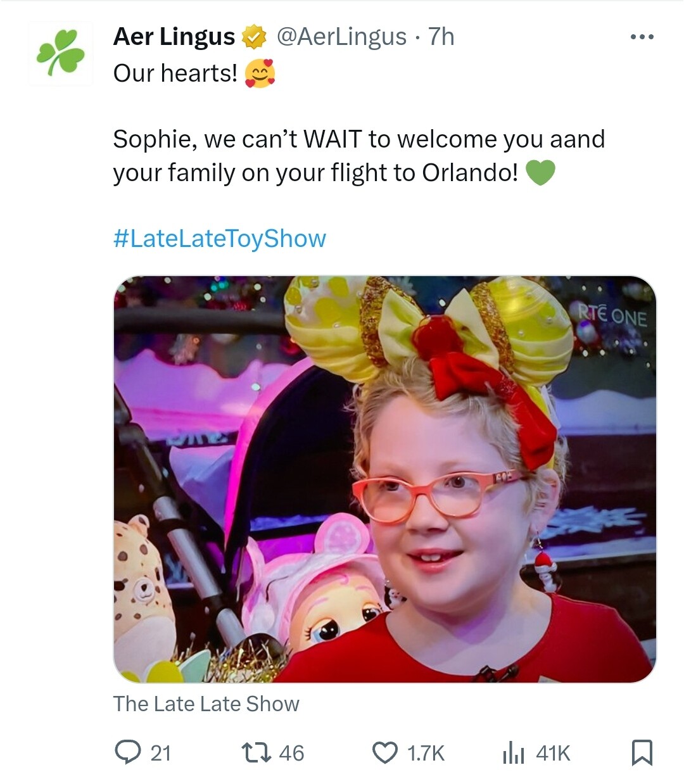
Task: View analytics via bar chart icon
Action: (513, 752)
